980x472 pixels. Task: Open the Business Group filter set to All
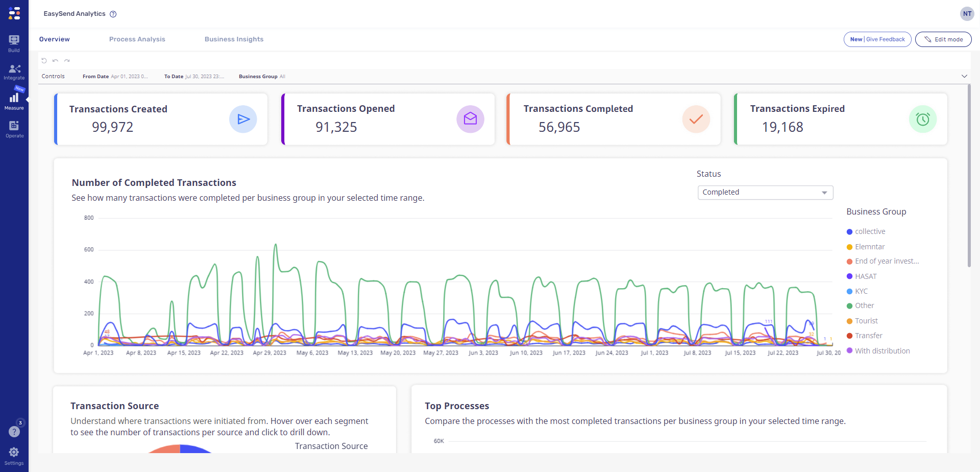[261, 76]
